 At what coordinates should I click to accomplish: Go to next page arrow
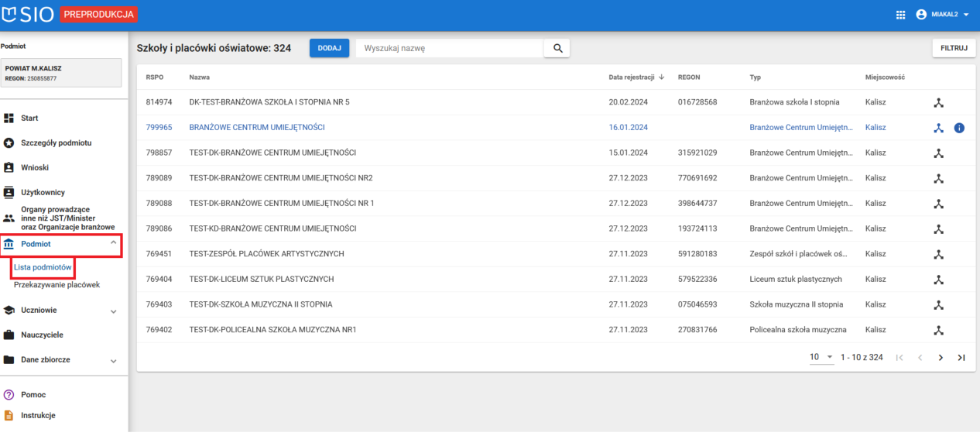tap(941, 357)
